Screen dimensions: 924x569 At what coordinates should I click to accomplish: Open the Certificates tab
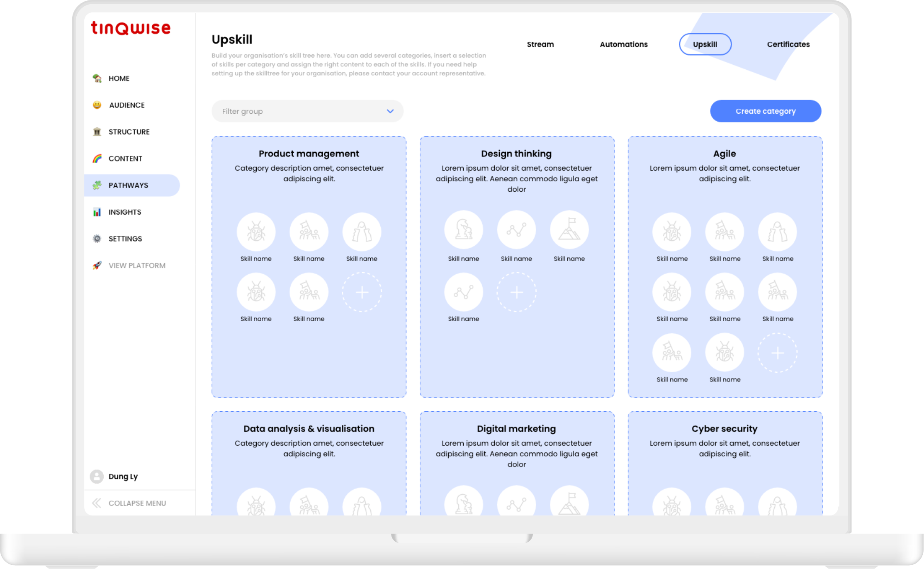[x=788, y=44]
